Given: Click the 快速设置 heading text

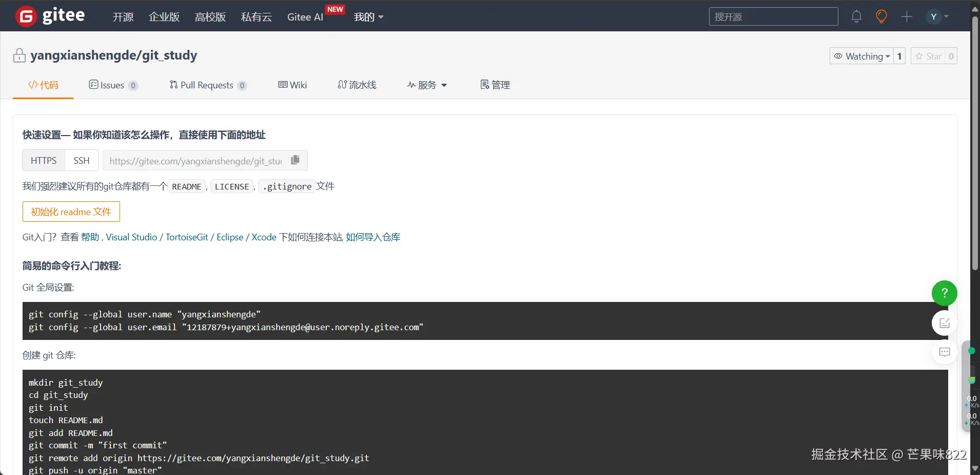Looking at the screenshot, I should pos(144,135).
